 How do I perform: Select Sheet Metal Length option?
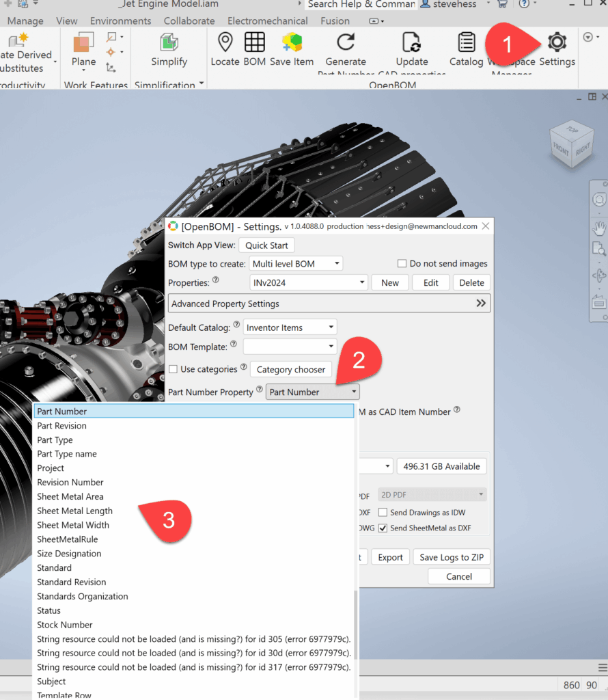[x=193, y=511]
